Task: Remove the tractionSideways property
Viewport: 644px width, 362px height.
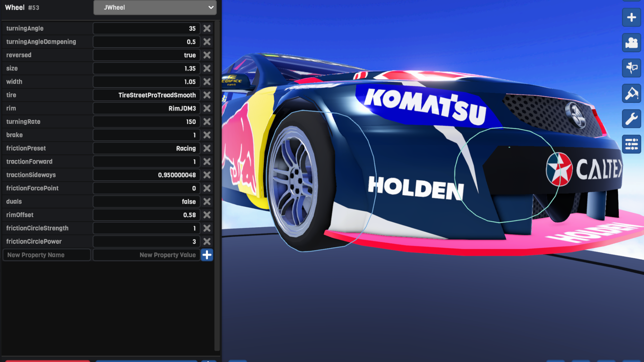Action: (207, 175)
